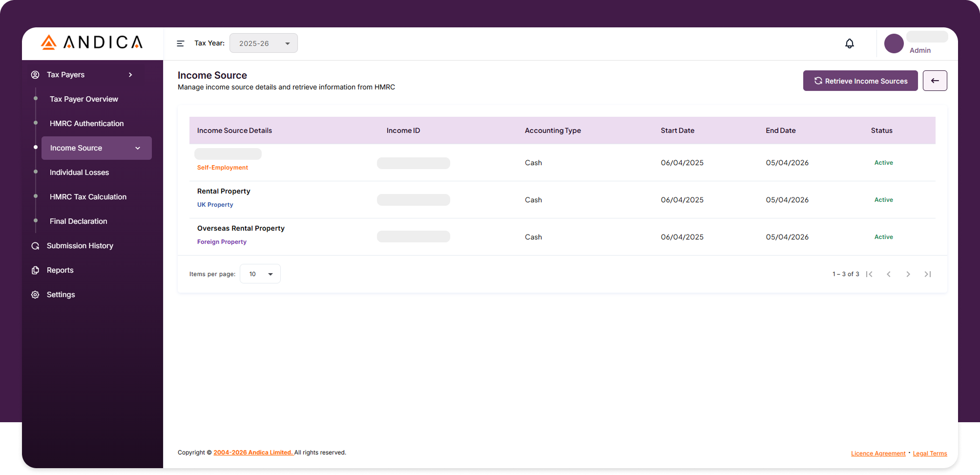Screen dimensions: 980x475
Task: Select Final Declaration from the sidebar
Action: pos(78,221)
